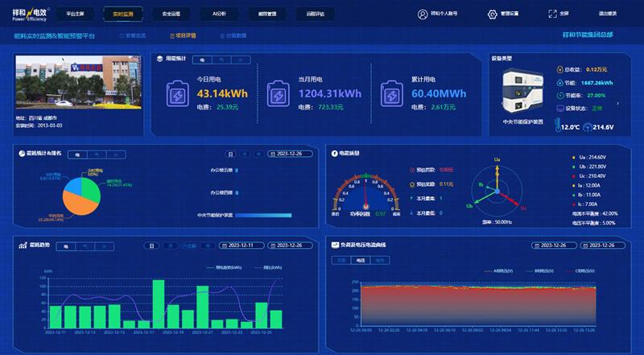Viewport: 644px width, 355px height.
Task: Switch to the 实时监测 navigation tab
Action: coord(124,14)
